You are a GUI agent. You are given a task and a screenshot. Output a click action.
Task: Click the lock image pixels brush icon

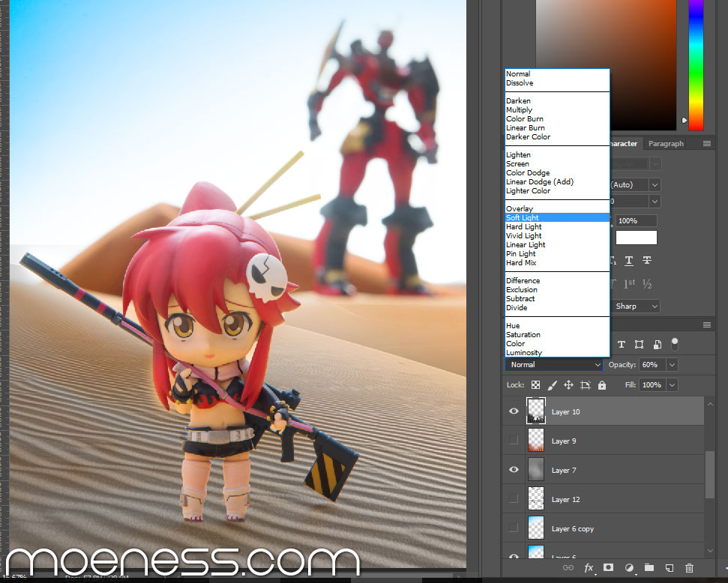click(x=552, y=385)
